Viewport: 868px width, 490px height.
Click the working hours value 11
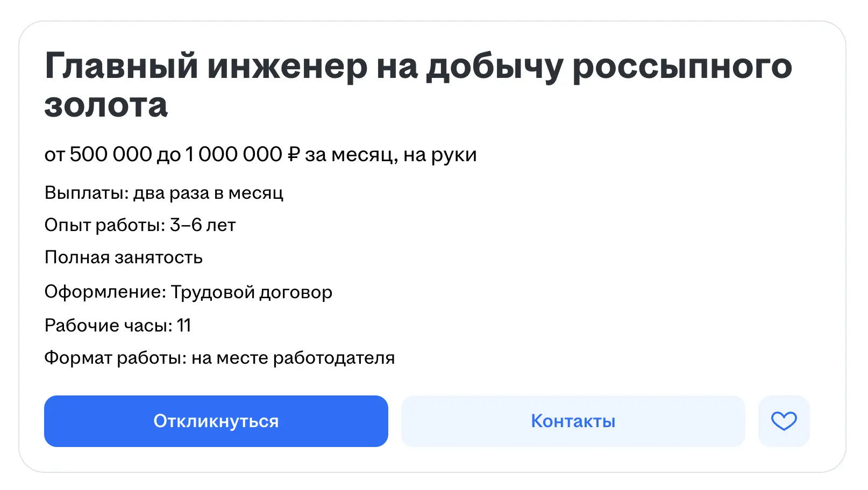pos(184,326)
